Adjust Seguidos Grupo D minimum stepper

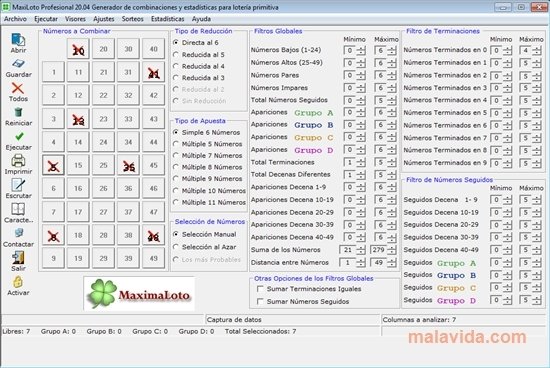507,300
